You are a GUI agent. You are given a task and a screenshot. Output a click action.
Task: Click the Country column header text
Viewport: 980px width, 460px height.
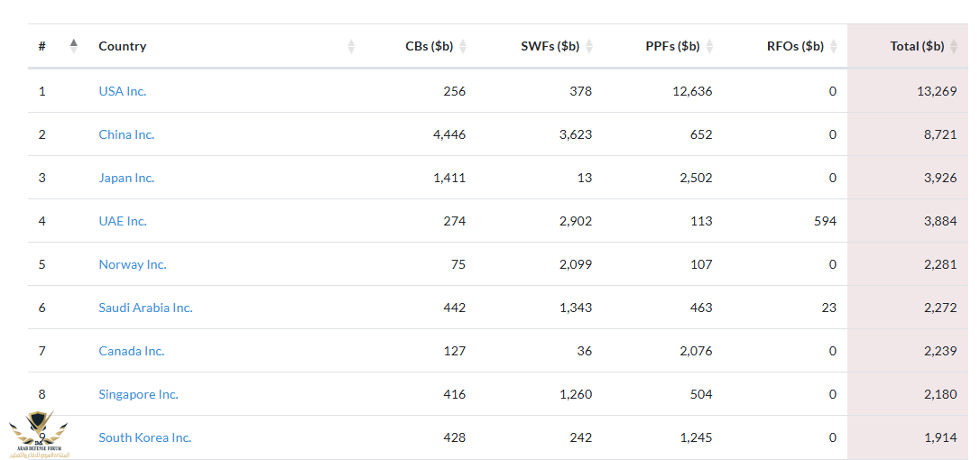[123, 46]
